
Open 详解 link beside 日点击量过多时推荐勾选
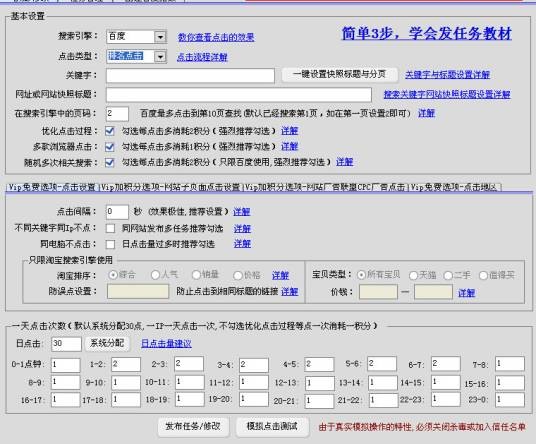242,244
